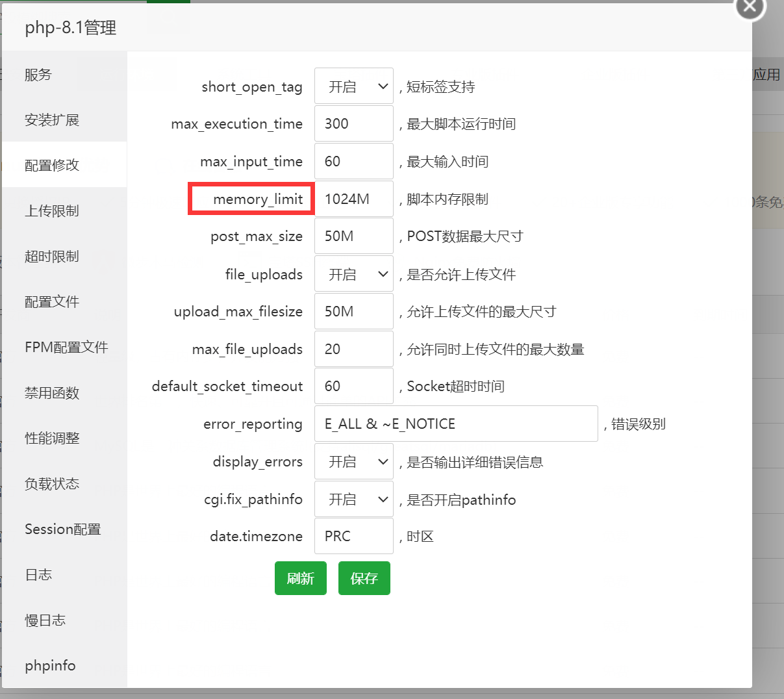The height and width of the screenshot is (699, 784).
Task: Open the display_errors dropdown
Action: click(353, 461)
